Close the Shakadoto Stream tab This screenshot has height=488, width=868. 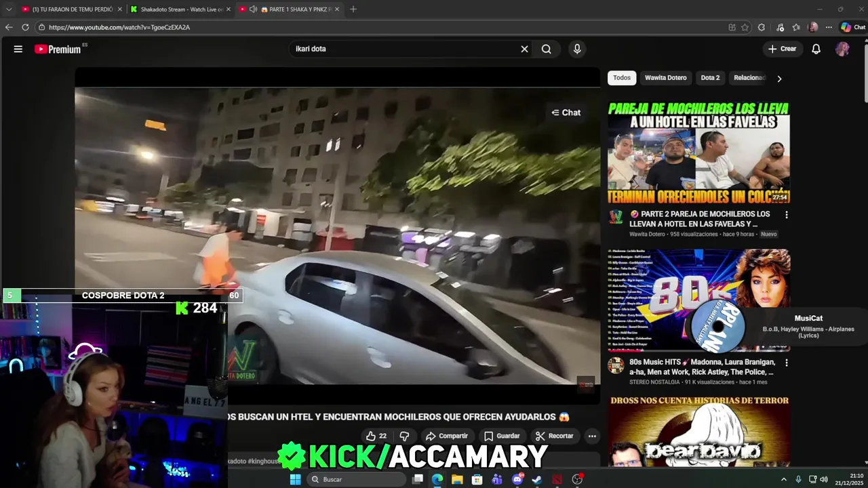(229, 9)
